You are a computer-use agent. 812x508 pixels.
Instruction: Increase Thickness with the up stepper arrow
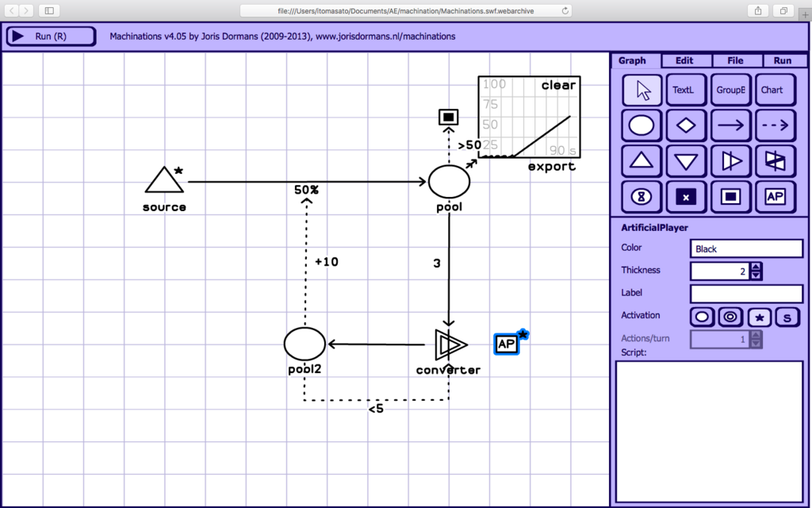[x=756, y=267]
